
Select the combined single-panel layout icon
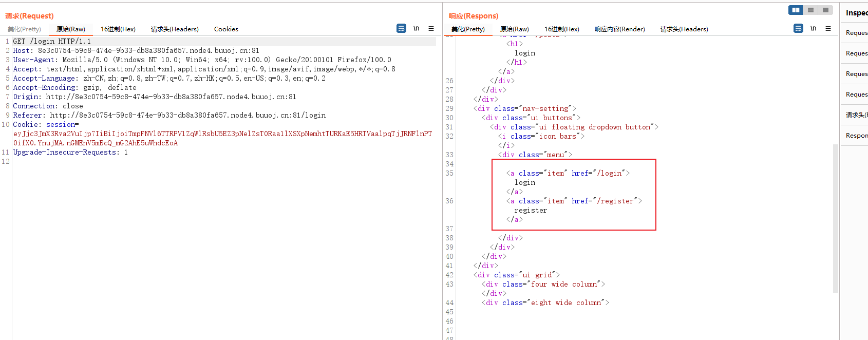coord(825,10)
